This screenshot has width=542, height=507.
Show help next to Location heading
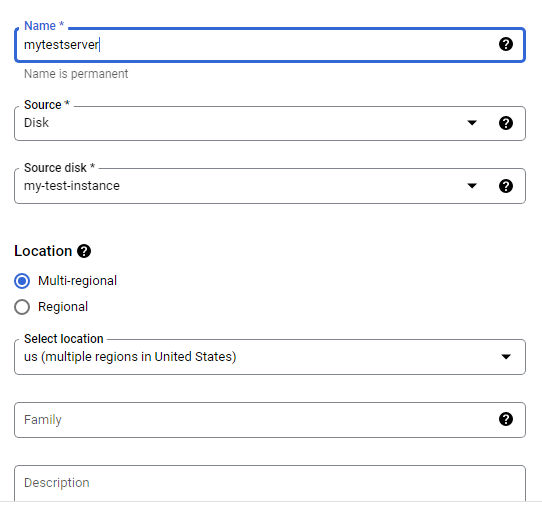(84, 251)
